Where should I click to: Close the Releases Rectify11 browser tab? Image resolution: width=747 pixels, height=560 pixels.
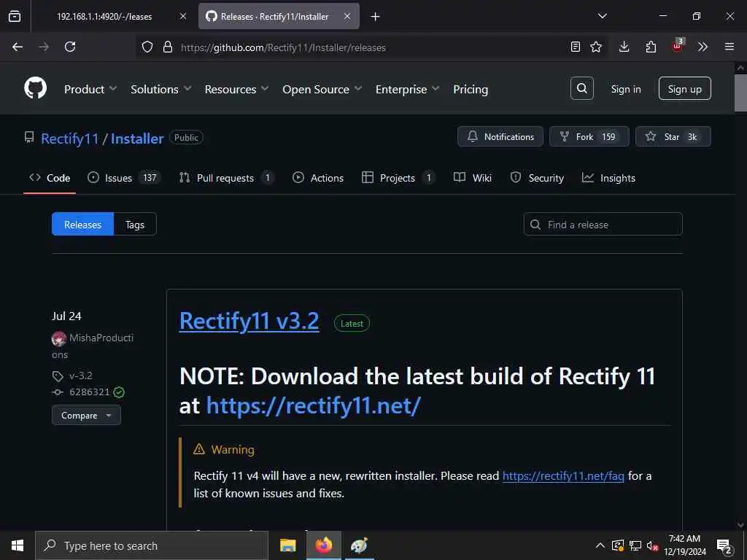tap(347, 16)
